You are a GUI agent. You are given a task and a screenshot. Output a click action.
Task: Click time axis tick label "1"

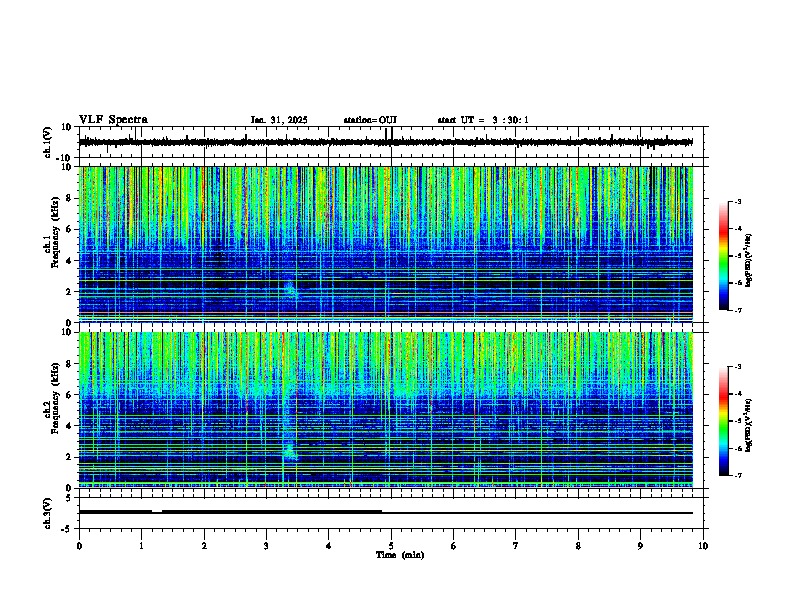[x=141, y=546]
